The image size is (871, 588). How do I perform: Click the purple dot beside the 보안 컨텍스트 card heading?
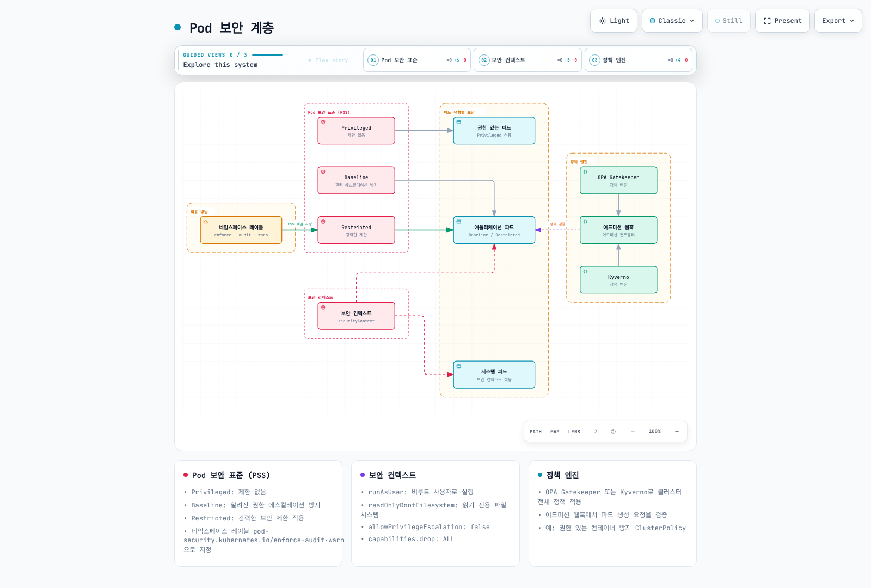[x=363, y=475]
